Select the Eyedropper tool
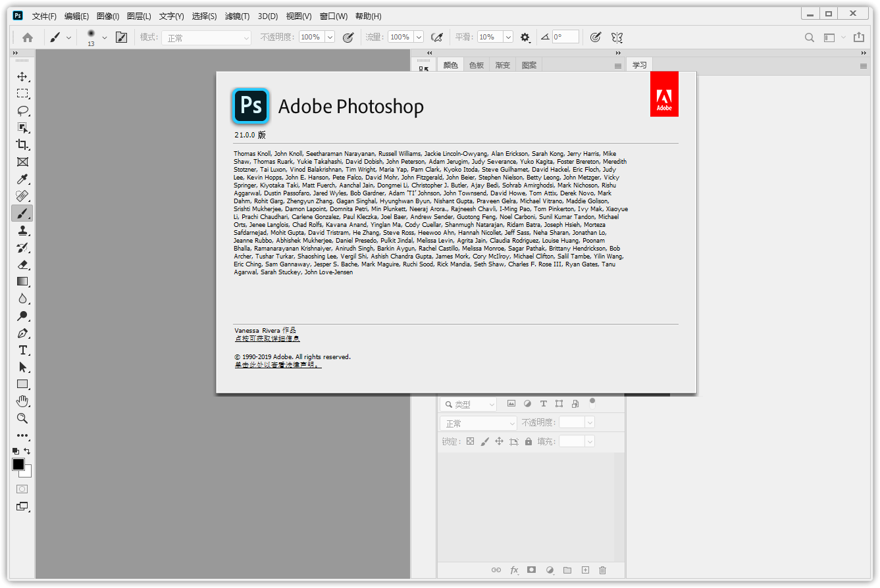The image size is (880, 588). [22, 179]
